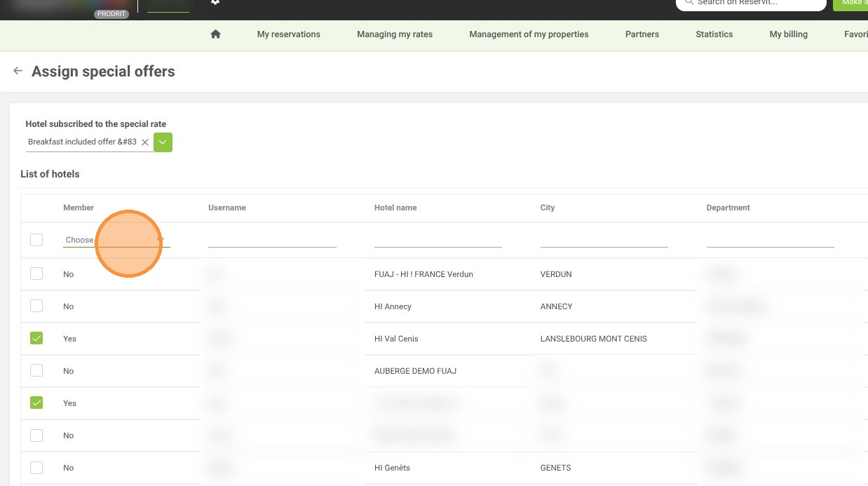Open the special rate green dropdown arrow
Viewport: 868px width, 486px height.
tap(163, 142)
